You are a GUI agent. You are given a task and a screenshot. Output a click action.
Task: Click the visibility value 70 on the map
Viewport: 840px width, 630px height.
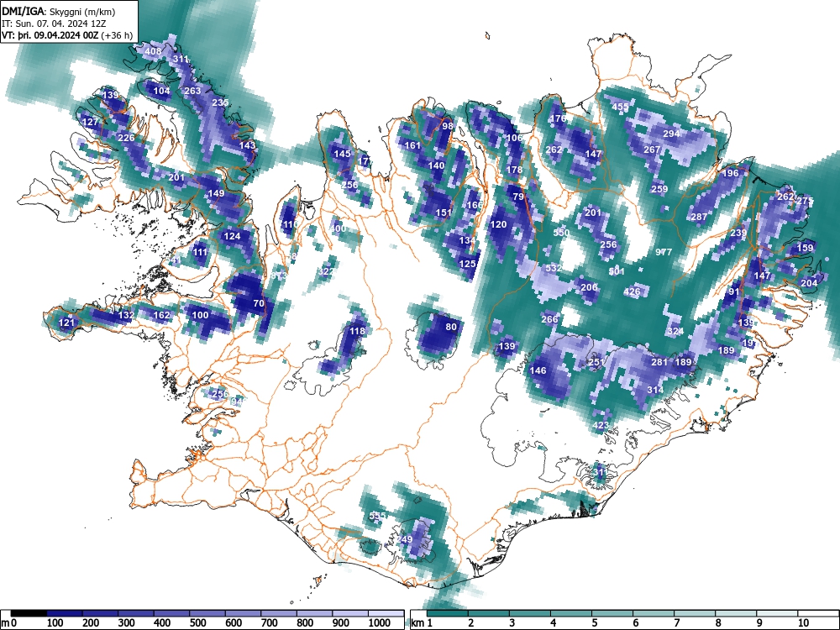[259, 303]
